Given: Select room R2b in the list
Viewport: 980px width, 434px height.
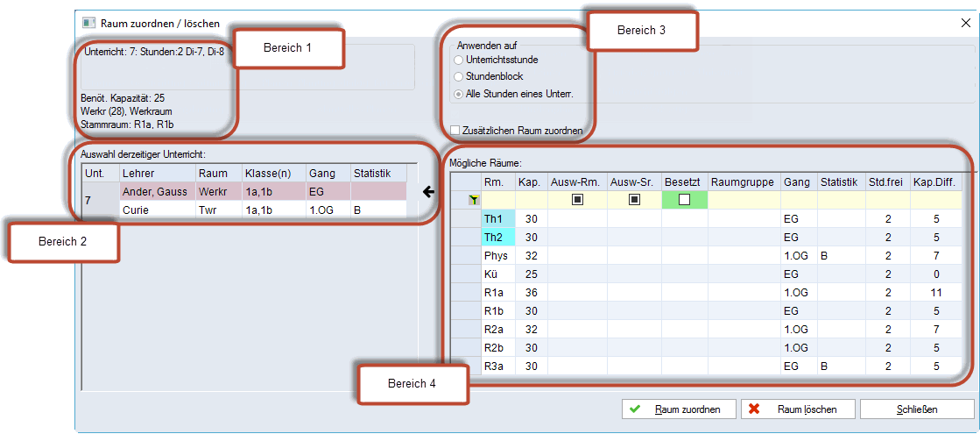Looking at the screenshot, I should tap(497, 347).
